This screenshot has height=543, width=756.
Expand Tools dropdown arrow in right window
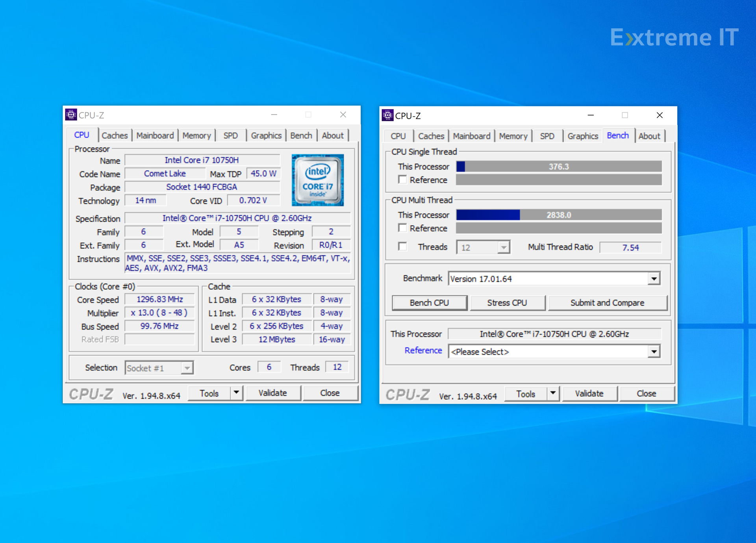pyautogui.click(x=553, y=393)
